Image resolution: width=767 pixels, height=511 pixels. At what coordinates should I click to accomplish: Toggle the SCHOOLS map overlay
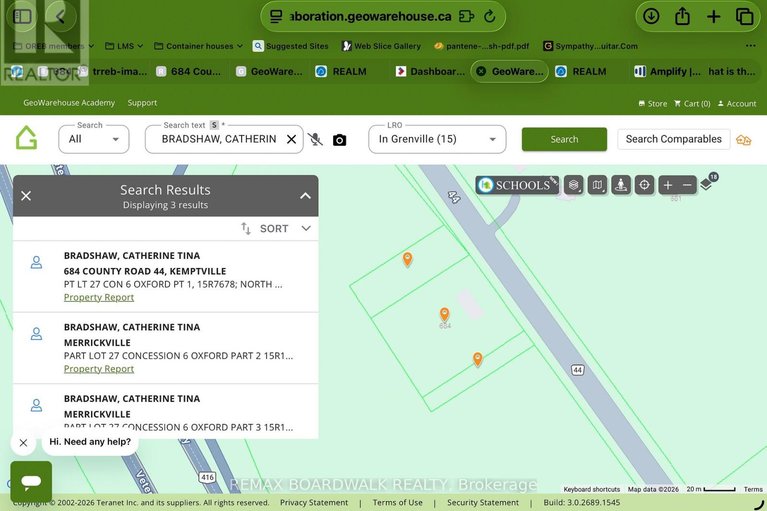514,185
